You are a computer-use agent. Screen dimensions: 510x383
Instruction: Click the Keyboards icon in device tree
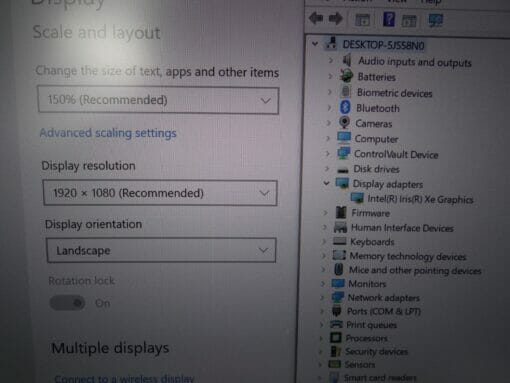click(x=339, y=241)
